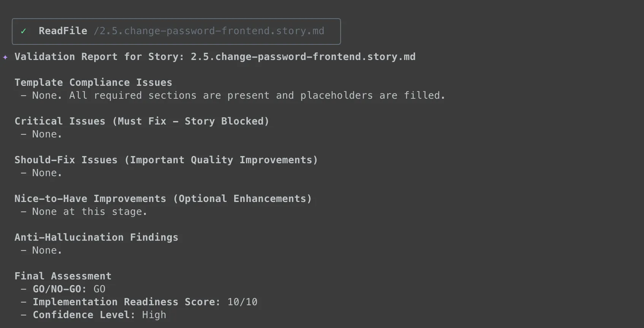Screen dimensions: 644x328
Task: Select the Critical Issues (Must Fix) heading
Action: click(141, 121)
